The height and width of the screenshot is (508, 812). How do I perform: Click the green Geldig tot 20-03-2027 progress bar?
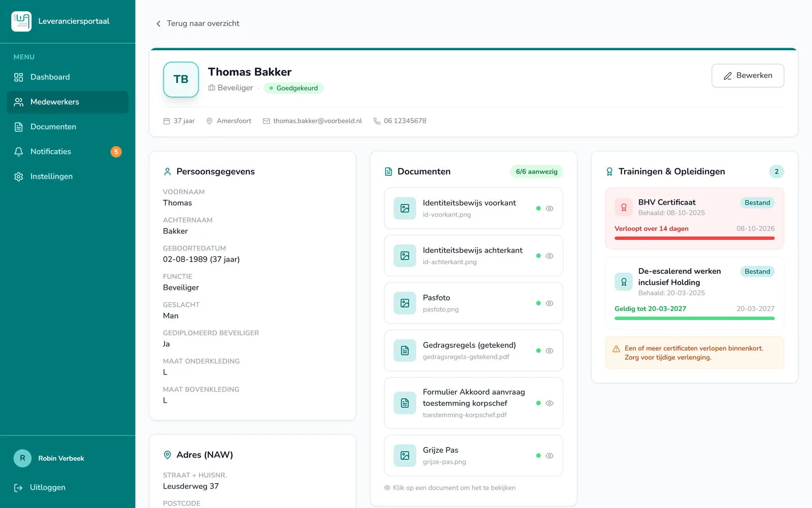tap(694, 319)
